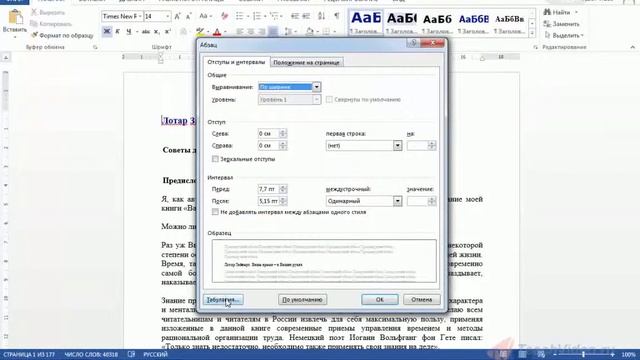Viewport: 640px width, 360px height.
Task: Click the bulleted list icon
Action: (240, 16)
